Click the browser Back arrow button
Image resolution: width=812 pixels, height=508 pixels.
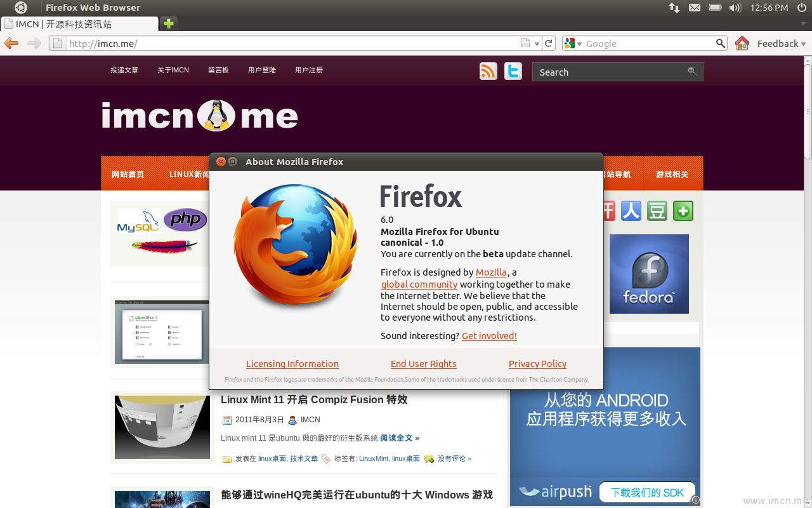11,43
